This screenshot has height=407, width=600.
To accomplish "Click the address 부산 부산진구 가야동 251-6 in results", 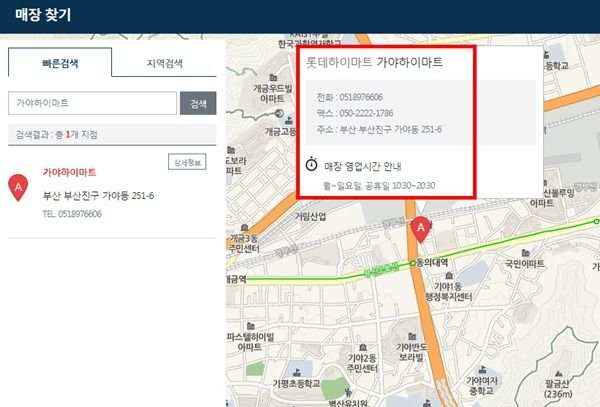I will click(98, 195).
